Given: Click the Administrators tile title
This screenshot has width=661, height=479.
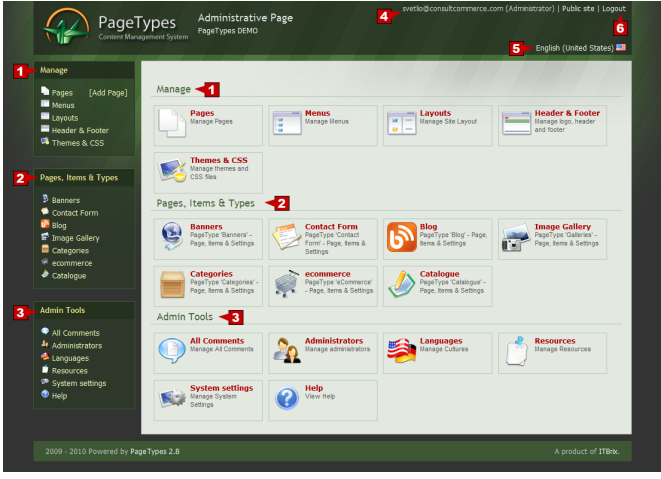Looking at the screenshot, I should [x=334, y=341].
